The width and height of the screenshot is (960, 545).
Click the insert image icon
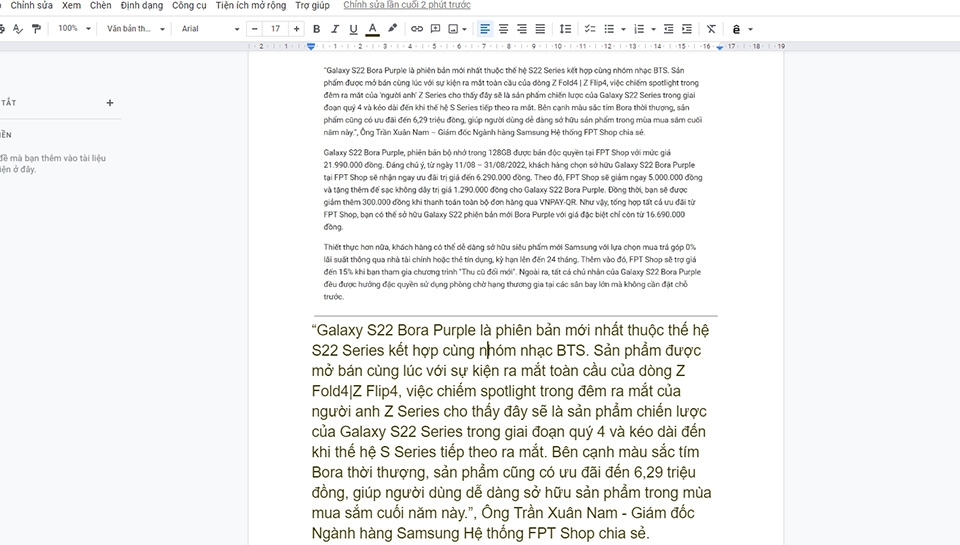[x=453, y=29]
